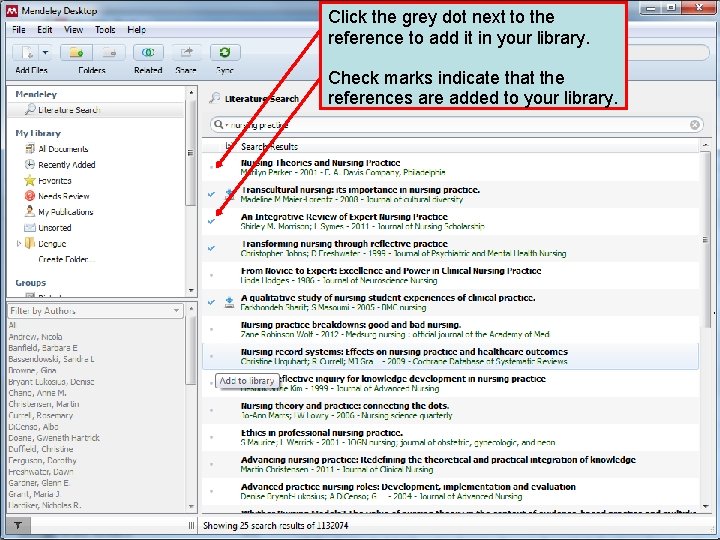720x540 pixels.
Task: Click the PDF download icon for Transcultural nursing
Action: [x=229, y=194]
